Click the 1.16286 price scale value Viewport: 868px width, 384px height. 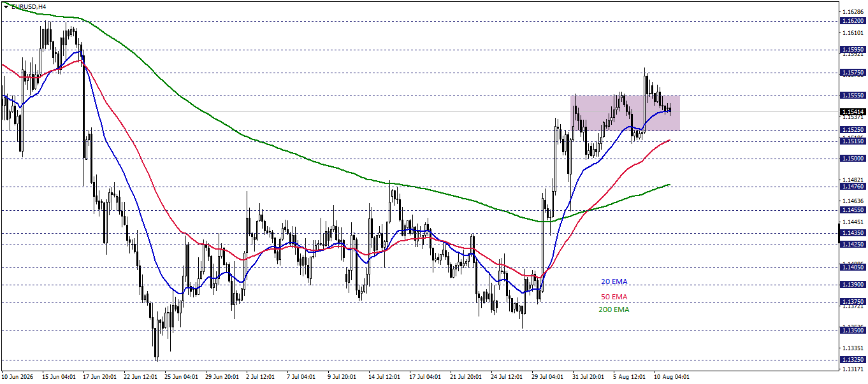coord(853,12)
